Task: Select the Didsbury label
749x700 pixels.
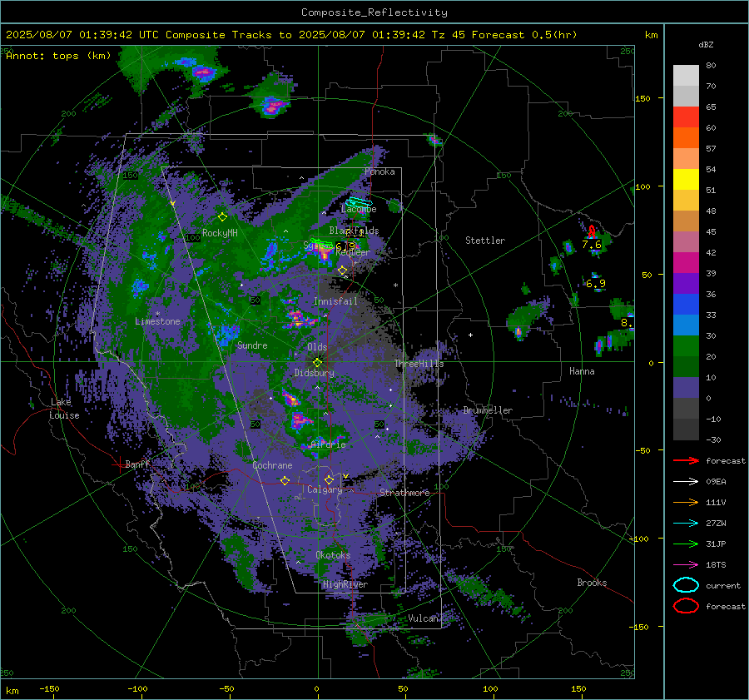Action: [x=314, y=373]
